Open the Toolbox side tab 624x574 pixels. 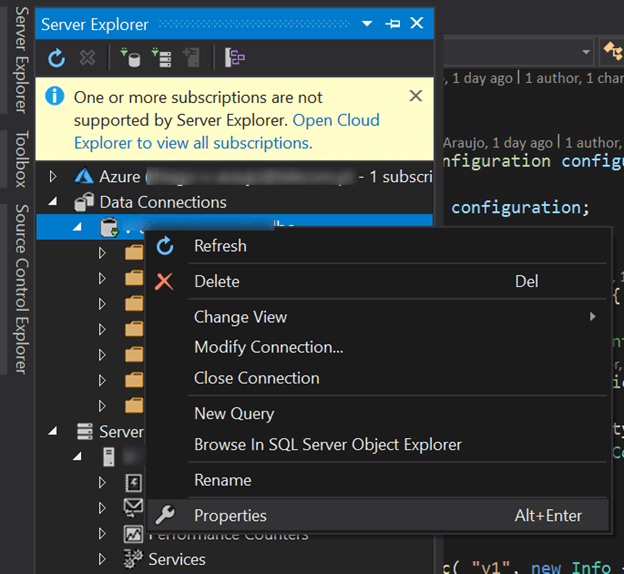(20, 159)
